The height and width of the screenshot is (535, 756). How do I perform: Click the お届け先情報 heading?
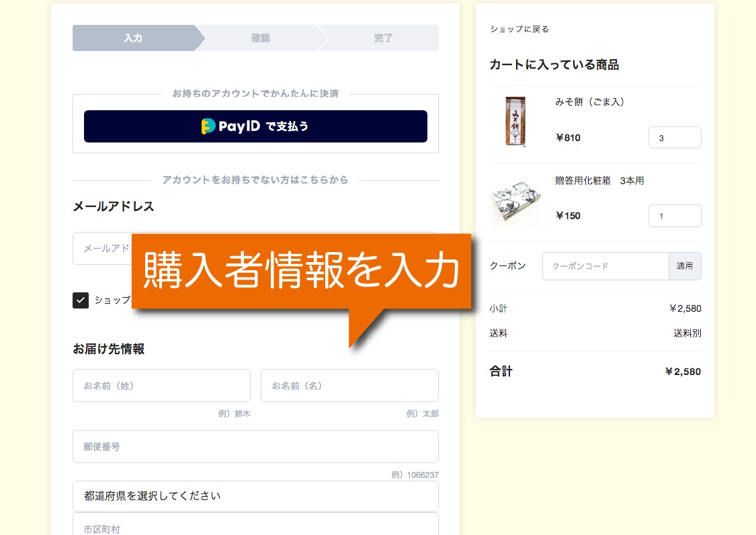pyautogui.click(x=108, y=349)
